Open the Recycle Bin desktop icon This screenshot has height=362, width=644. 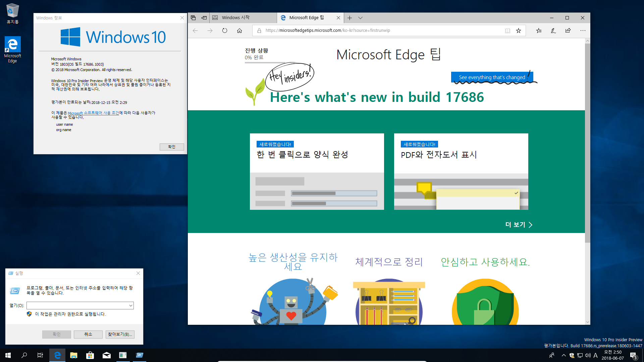[x=13, y=14]
